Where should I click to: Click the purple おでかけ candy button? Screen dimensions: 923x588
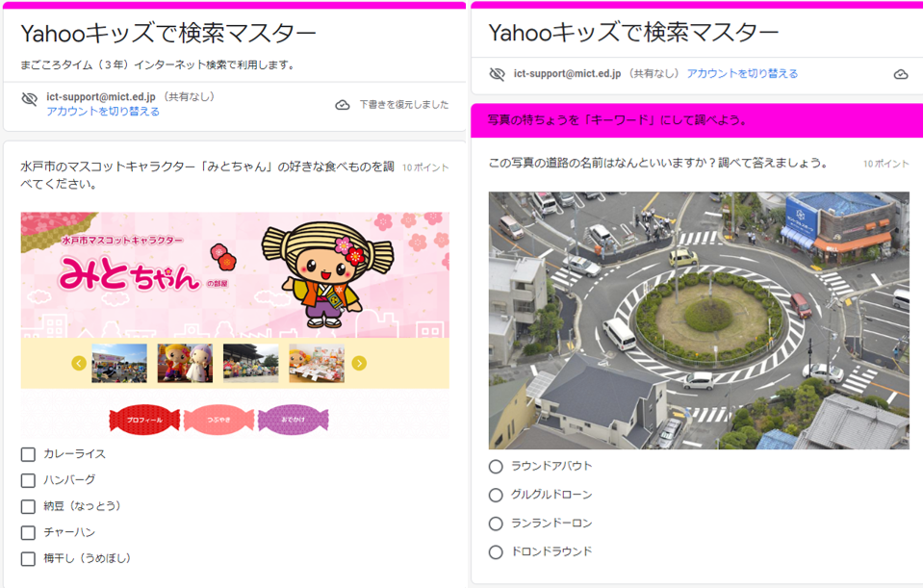coord(293,420)
